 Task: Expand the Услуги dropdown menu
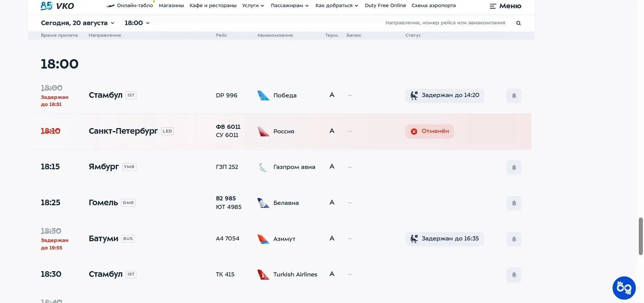[253, 6]
